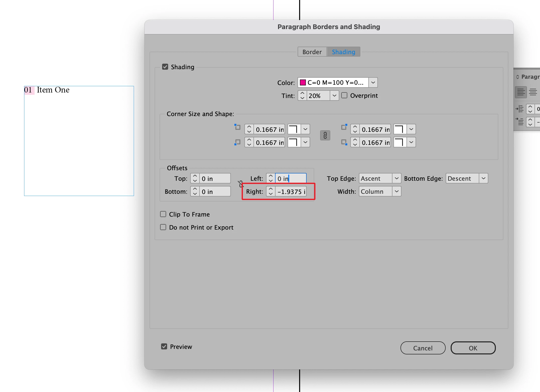Image resolution: width=540 pixels, height=392 pixels.
Task: Open the shading Color dropdown
Action: 373,82
